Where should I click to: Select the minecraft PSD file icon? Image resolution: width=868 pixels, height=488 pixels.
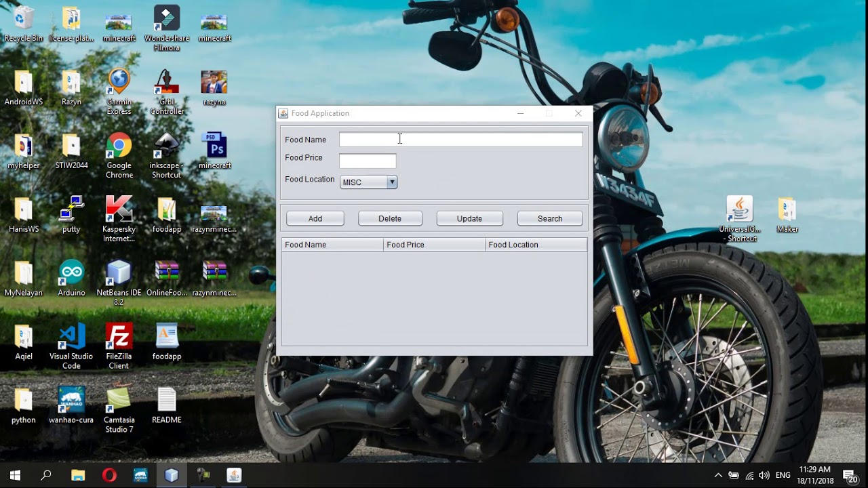point(214,151)
